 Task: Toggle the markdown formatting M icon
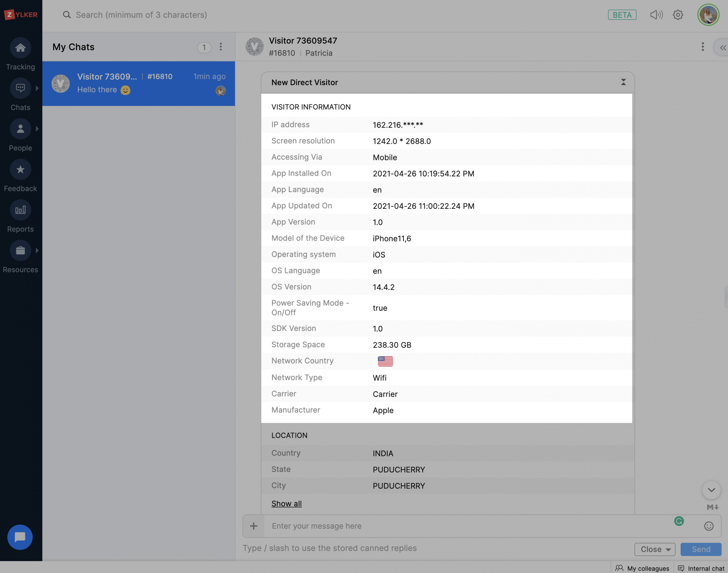pos(712,507)
